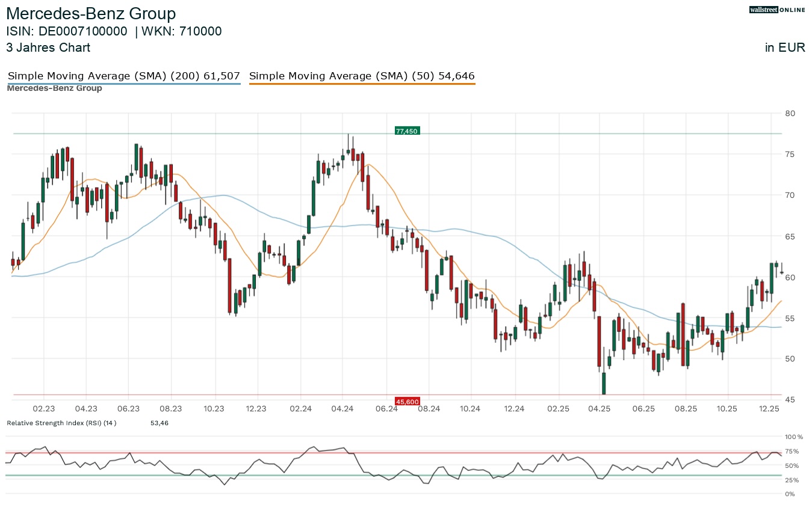This screenshot has height=510, width=812.
Task: Jump to the 02.23 date axis label
Action: click(44, 409)
